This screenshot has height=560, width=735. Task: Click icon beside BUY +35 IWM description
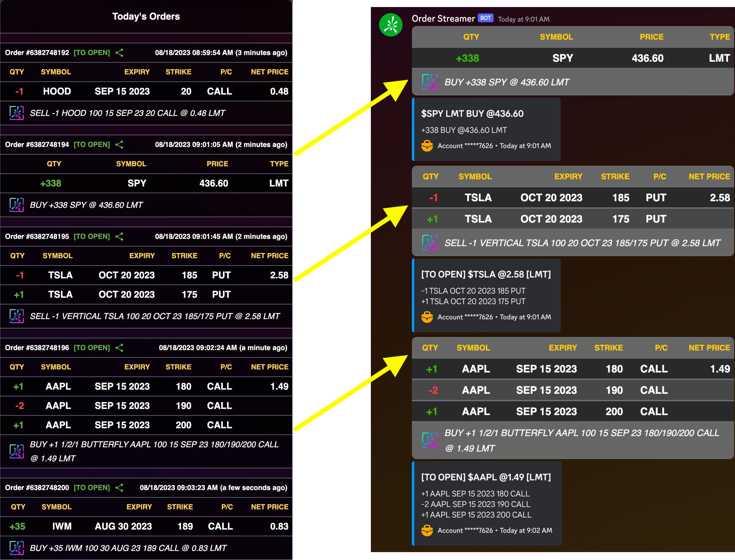point(16,548)
